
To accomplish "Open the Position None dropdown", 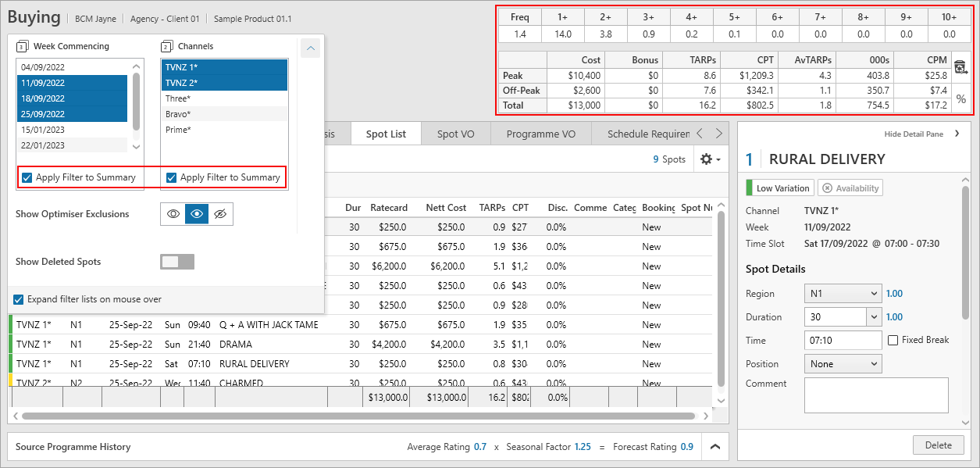I will pos(843,364).
